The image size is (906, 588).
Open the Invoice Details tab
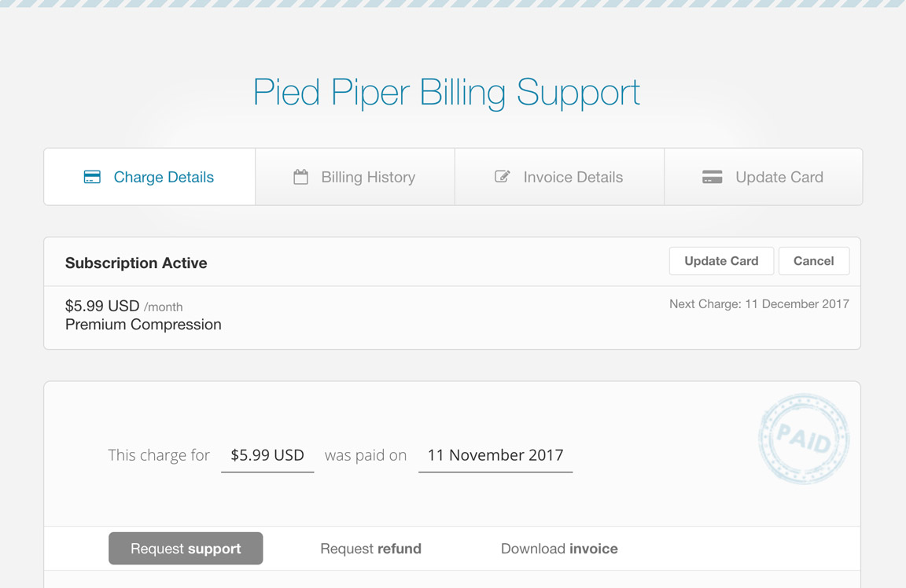point(559,177)
